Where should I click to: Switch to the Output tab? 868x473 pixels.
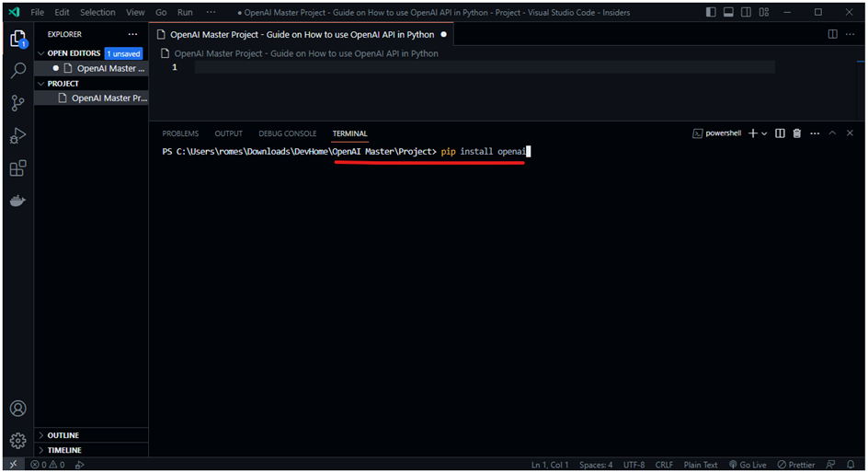[x=229, y=133]
